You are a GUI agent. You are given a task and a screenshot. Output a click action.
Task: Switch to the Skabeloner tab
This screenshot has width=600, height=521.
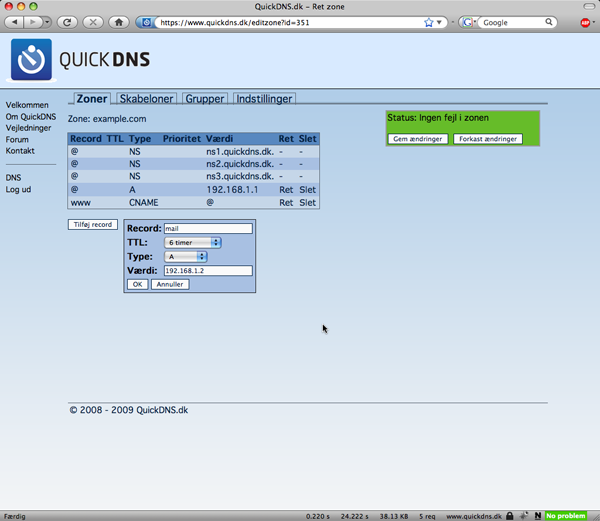[147, 99]
